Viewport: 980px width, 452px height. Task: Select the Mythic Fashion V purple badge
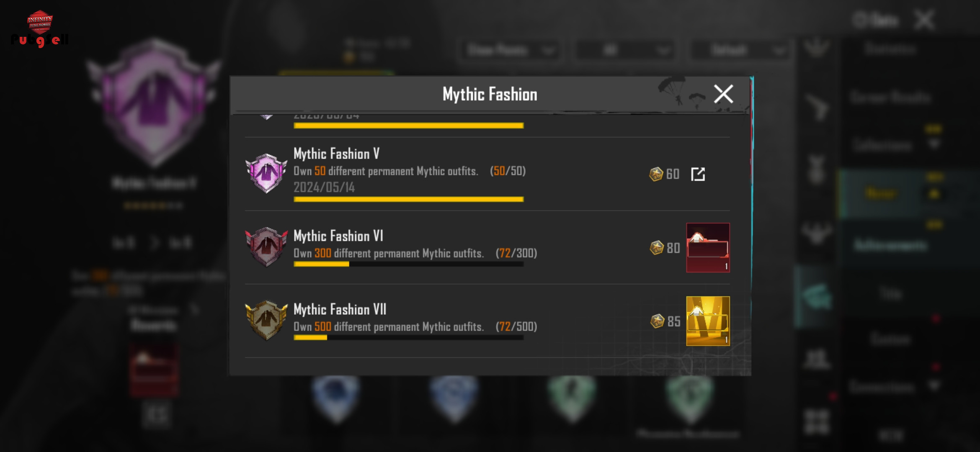(266, 173)
